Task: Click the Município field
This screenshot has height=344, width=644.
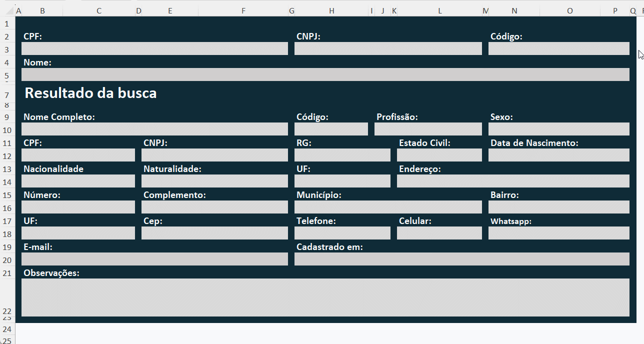Action: coord(388,207)
